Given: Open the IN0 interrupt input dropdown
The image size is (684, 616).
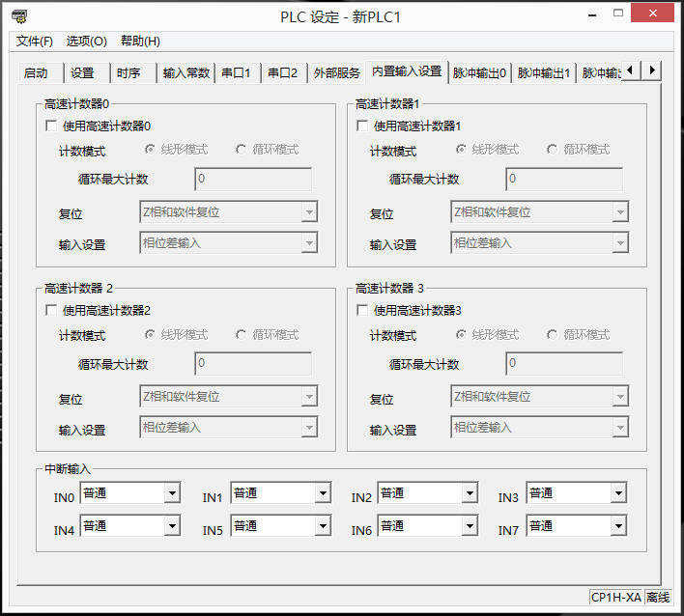Looking at the screenshot, I should click(x=172, y=493).
